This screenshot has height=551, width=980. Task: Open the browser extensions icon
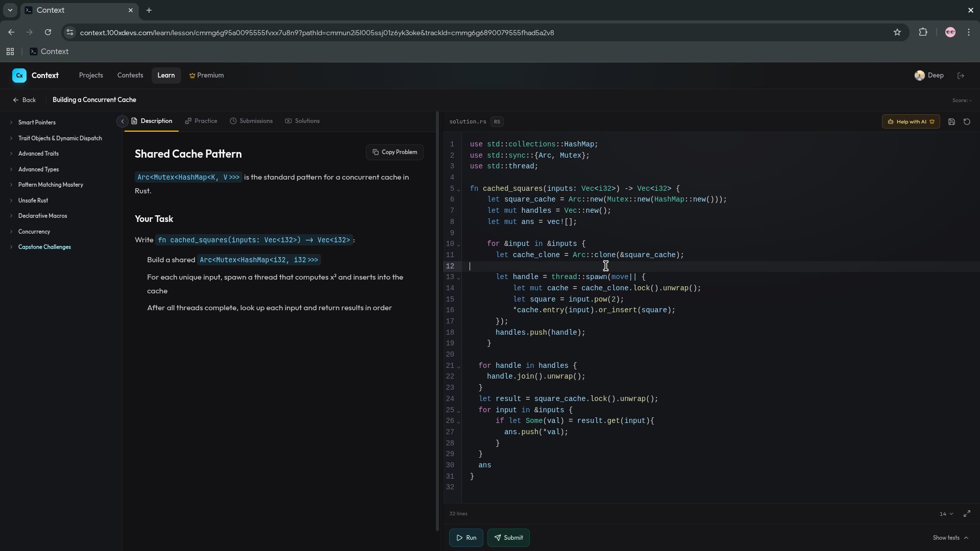[923, 33]
